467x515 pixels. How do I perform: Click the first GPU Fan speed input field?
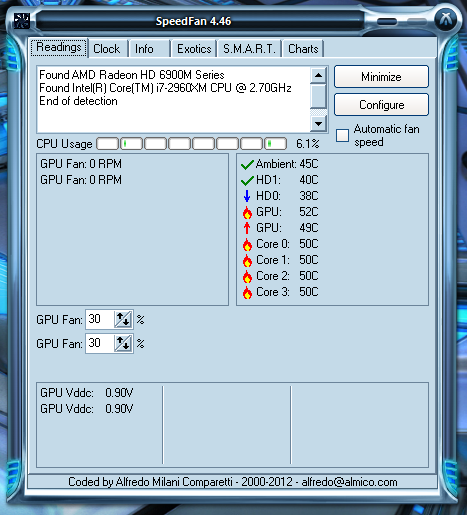point(100,319)
